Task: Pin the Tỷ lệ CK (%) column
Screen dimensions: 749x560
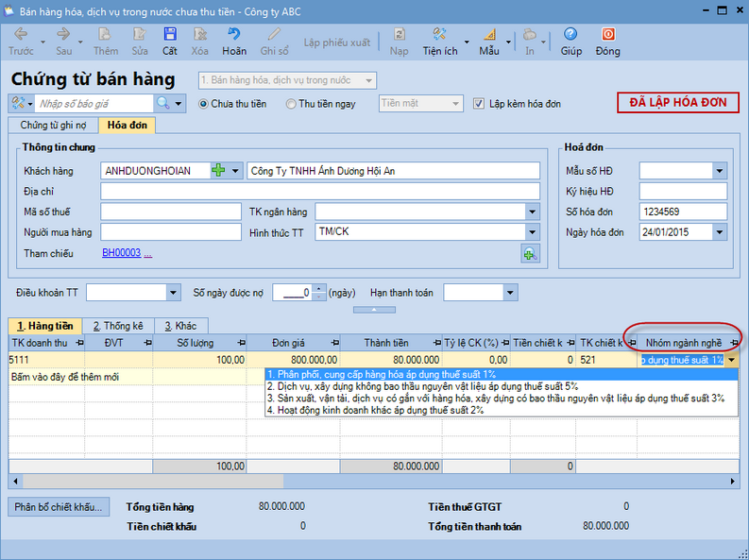Action: tap(505, 343)
